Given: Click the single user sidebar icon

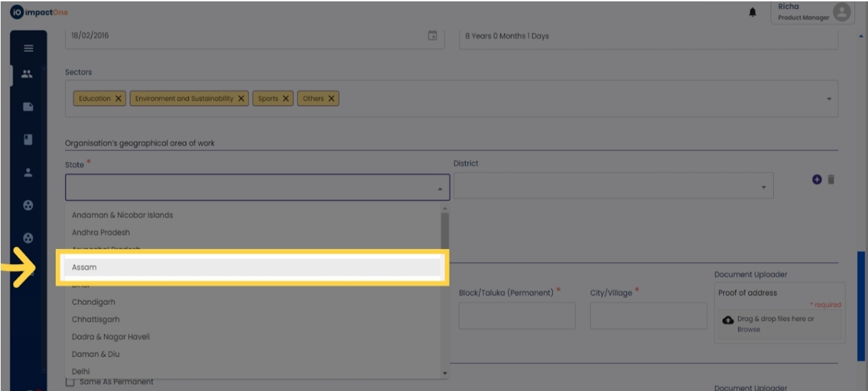Looking at the screenshot, I should [28, 173].
